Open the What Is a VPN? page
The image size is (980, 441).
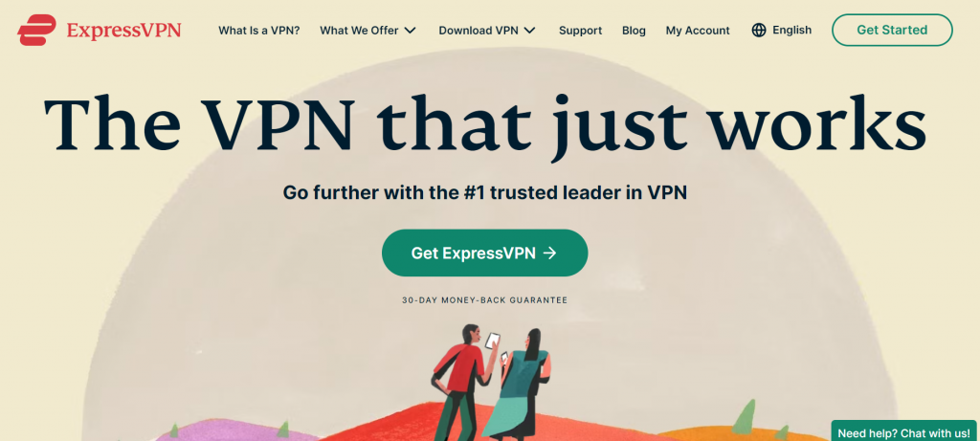258,30
